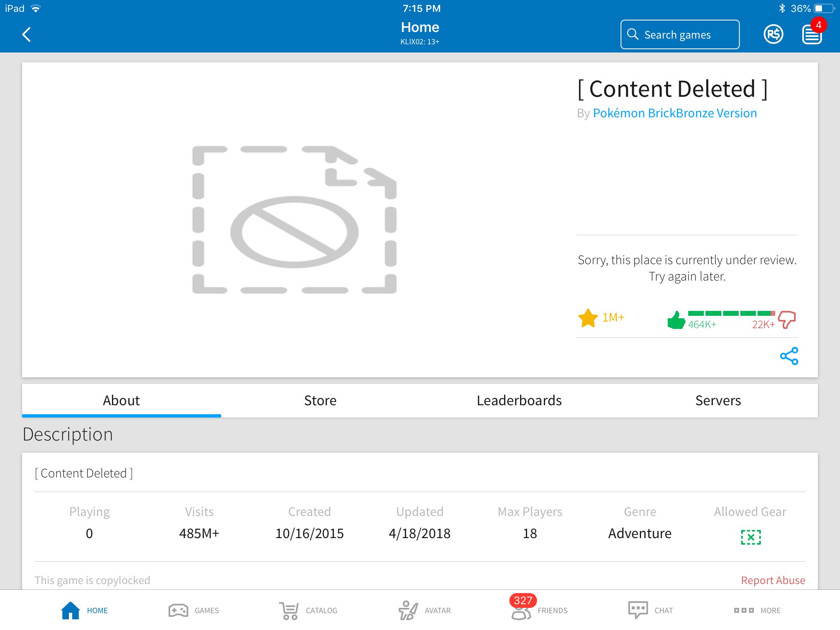Switch to the About tab

tap(121, 400)
